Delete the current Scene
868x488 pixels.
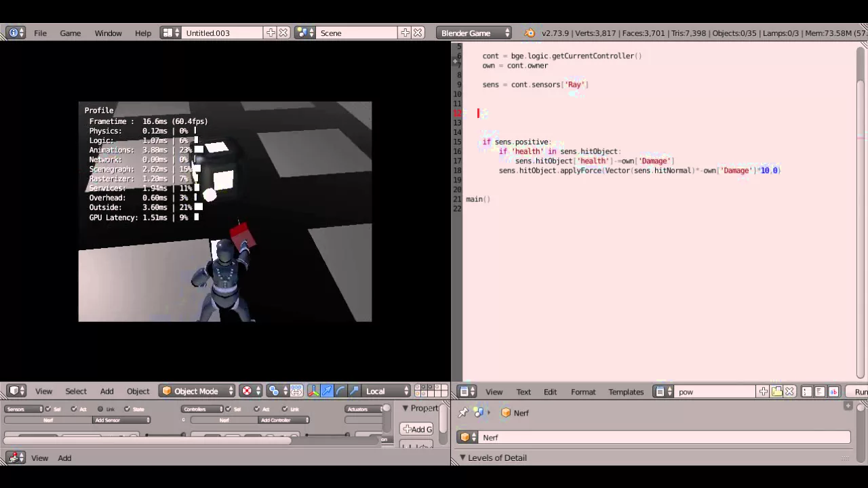click(x=418, y=33)
